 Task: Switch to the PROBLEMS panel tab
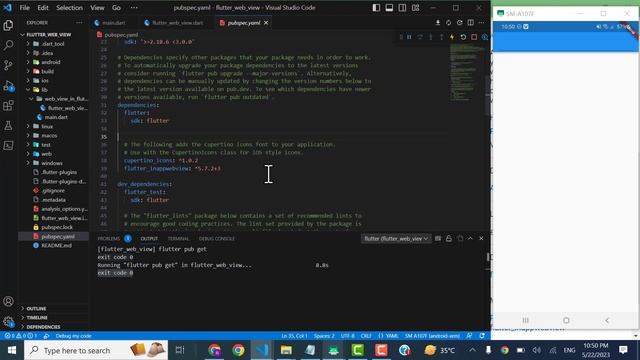[x=109, y=238]
